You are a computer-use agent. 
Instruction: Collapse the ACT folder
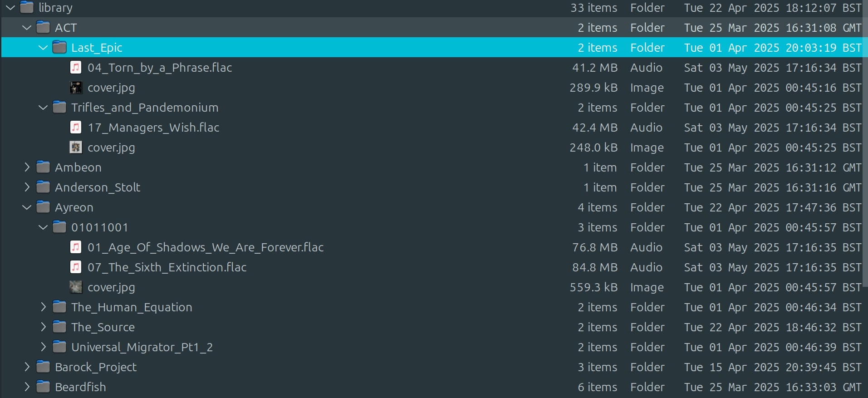pyautogui.click(x=27, y=28)
